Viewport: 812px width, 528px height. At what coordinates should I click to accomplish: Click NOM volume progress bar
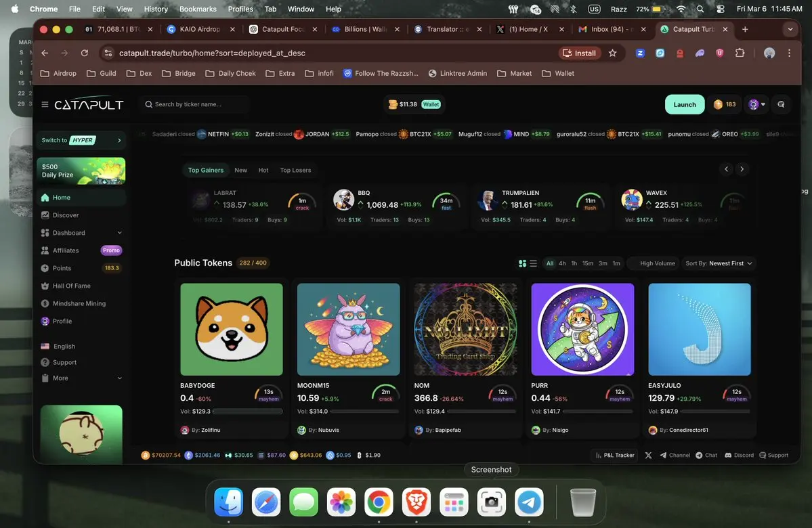(x=482, y=412)
